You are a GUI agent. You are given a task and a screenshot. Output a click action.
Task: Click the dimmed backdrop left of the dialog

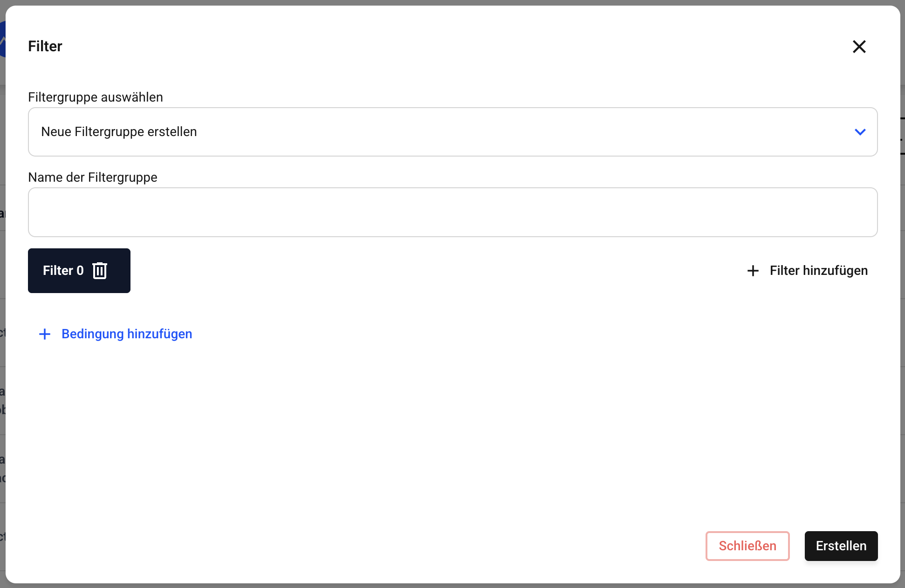[x=2, y=280]
